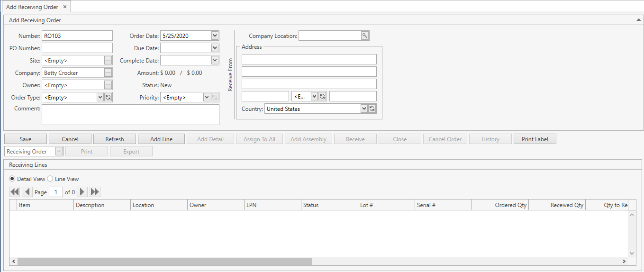The image size is (644, 272).
Task: Click the Company Location search magnifier icon
Action: [x=364, y=36]
